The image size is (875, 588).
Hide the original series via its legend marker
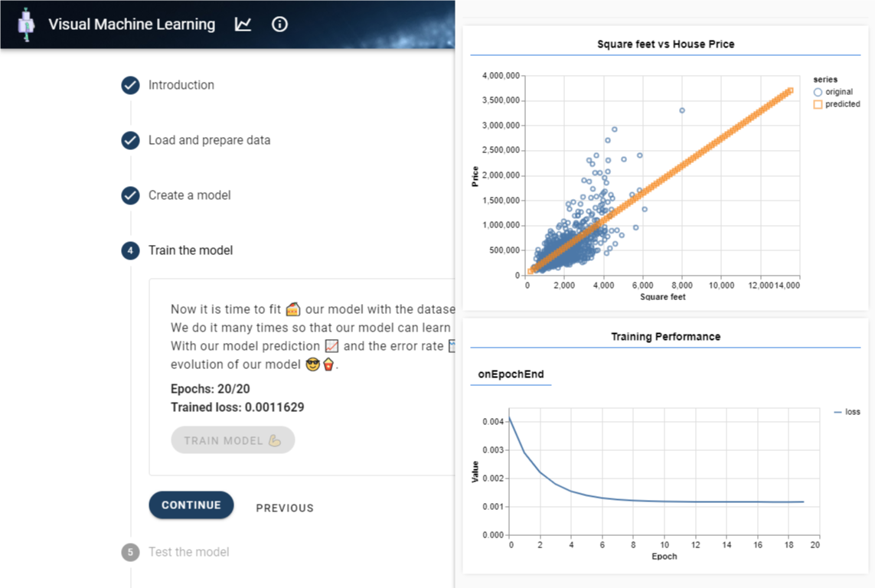tap(818, 91)
